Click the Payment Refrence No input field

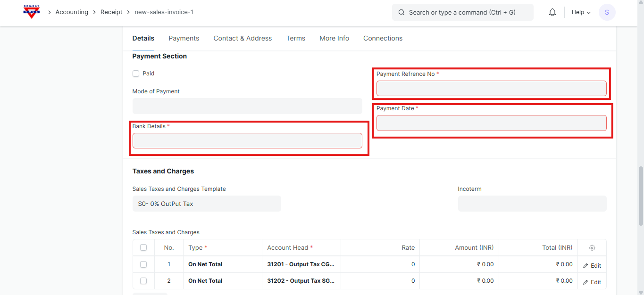click(491, 88)
